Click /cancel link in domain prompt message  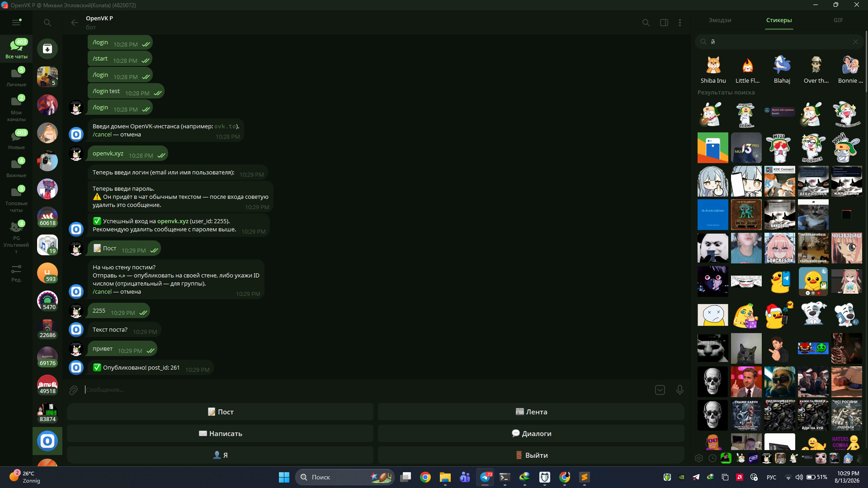(102, 135)
